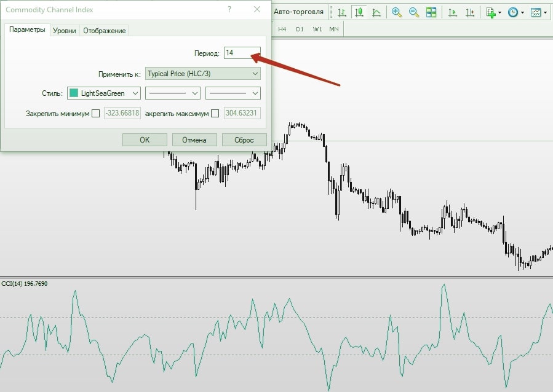Enable chart auto-scroll icon
This screenshot has width=553, height=392.
click(453, 12)
